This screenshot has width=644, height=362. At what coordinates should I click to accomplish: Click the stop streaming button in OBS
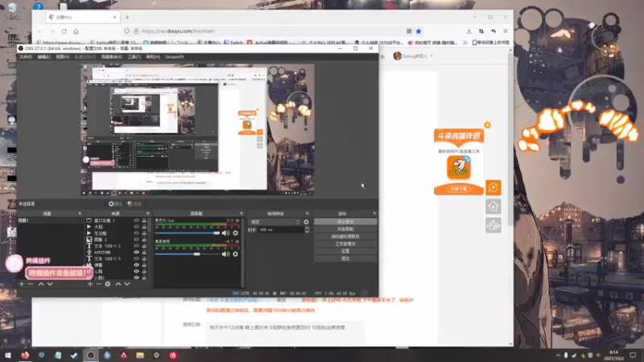coord(345,222)
